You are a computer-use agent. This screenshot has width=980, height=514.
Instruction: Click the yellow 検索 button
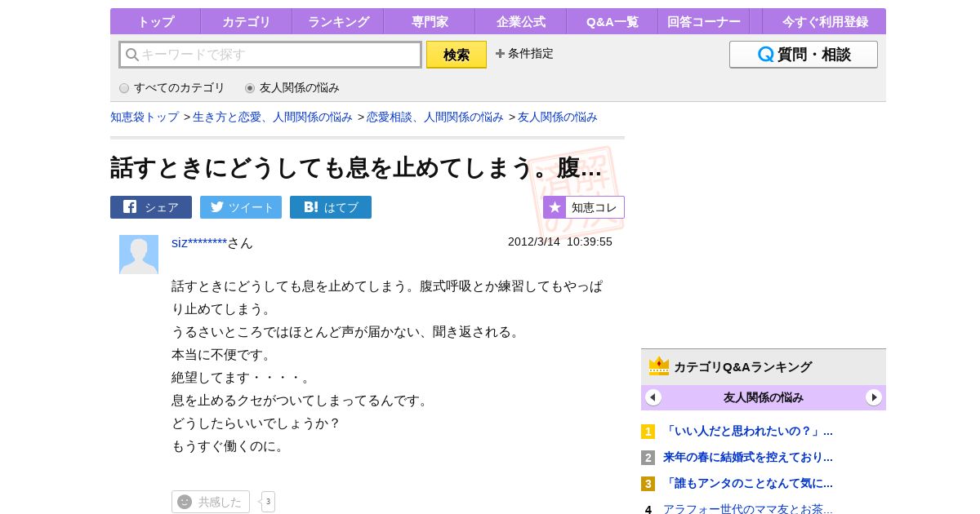coord(457,55)
